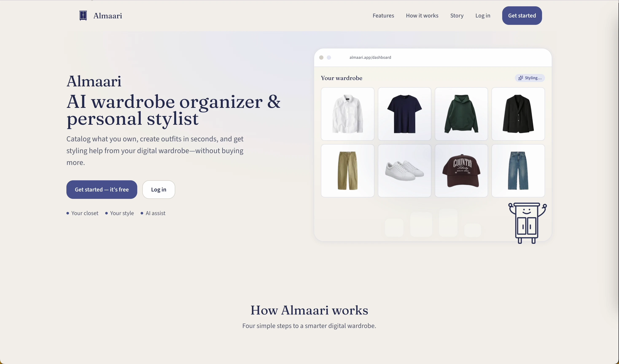Select the blue jeans wardrobe item

[x=518, y=171]
